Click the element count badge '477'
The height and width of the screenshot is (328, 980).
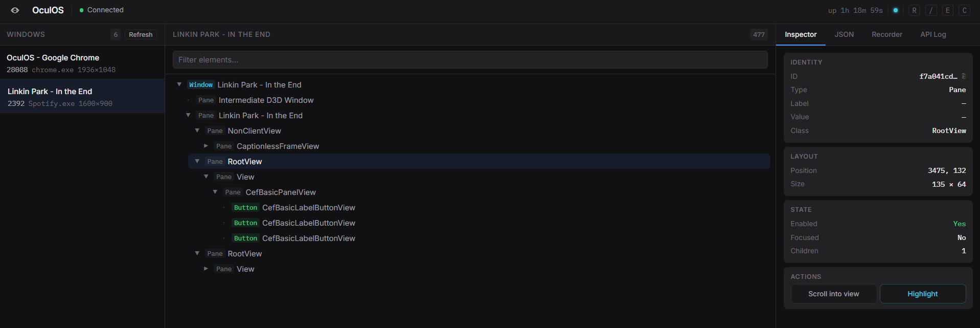pos(759,34)
